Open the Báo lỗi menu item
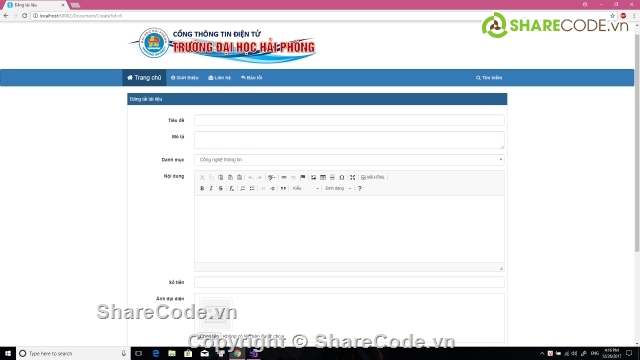The height and width of the screenshot is (360, 640). 251,78
